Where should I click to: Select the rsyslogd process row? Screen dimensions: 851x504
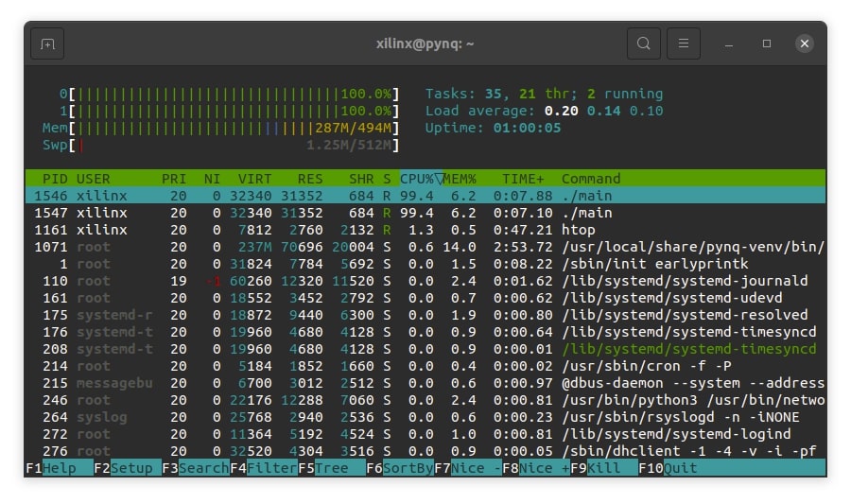[x=425, y=417]
